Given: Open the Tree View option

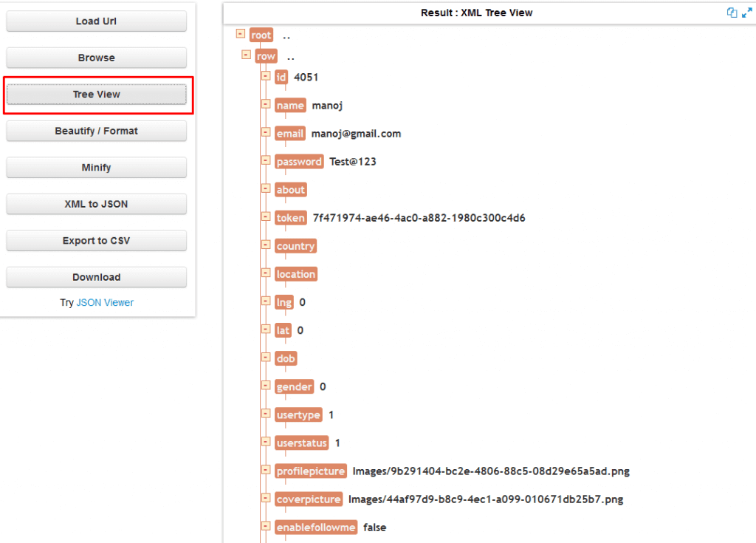Looking at the screenshot, I should pos(97,95).
